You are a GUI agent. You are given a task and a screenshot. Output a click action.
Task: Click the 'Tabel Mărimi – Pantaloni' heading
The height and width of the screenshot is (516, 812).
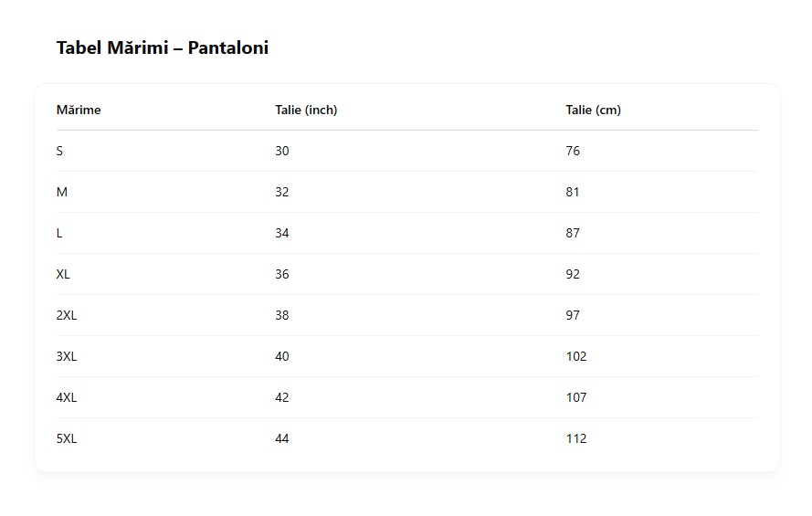tap(162, 47)
